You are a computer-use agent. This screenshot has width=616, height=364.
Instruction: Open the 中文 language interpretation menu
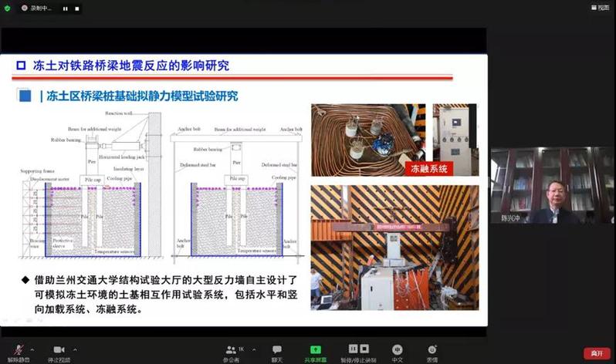point(397,350)
